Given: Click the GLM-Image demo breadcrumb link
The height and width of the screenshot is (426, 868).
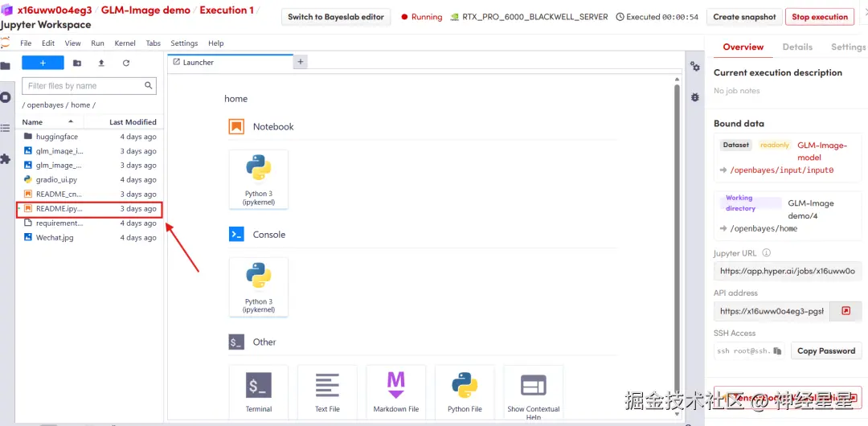Looking at the screenshot, I should pyautogui.click(x=145, y=10).
